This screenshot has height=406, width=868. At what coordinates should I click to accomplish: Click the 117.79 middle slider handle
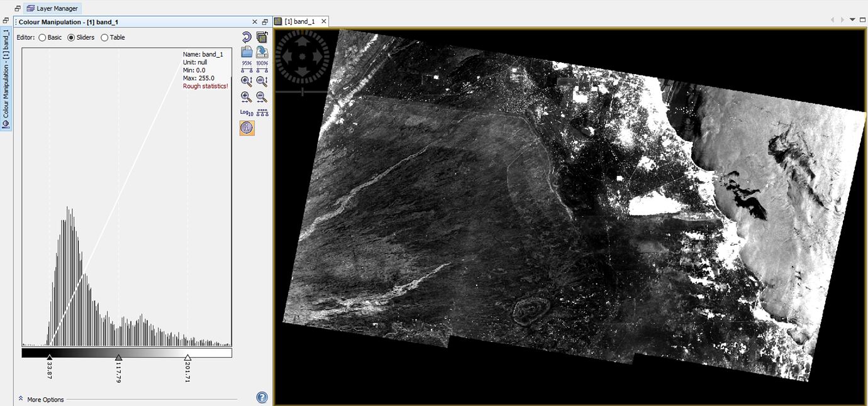tap(118, 357)
